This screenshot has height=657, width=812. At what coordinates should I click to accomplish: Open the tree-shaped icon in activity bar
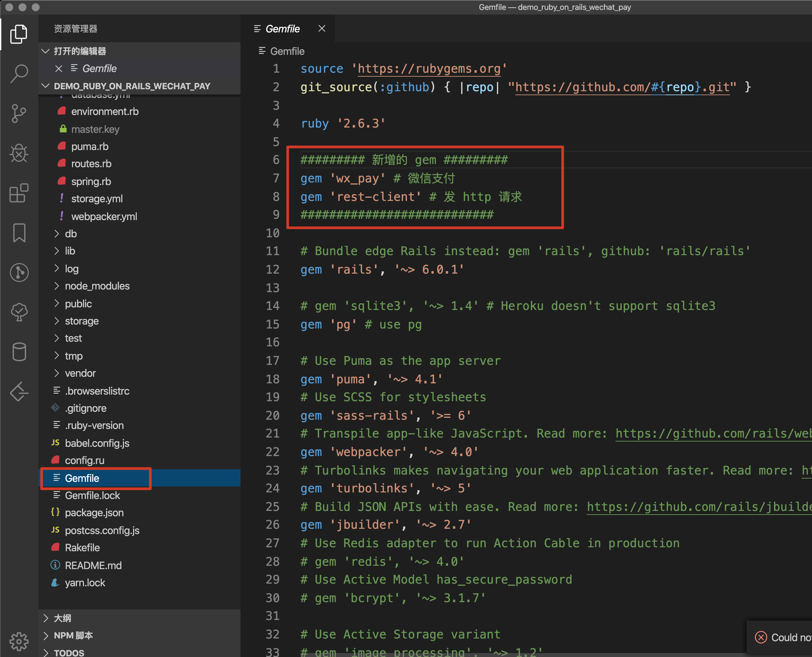pyautogui.click(x=19, y=312)
